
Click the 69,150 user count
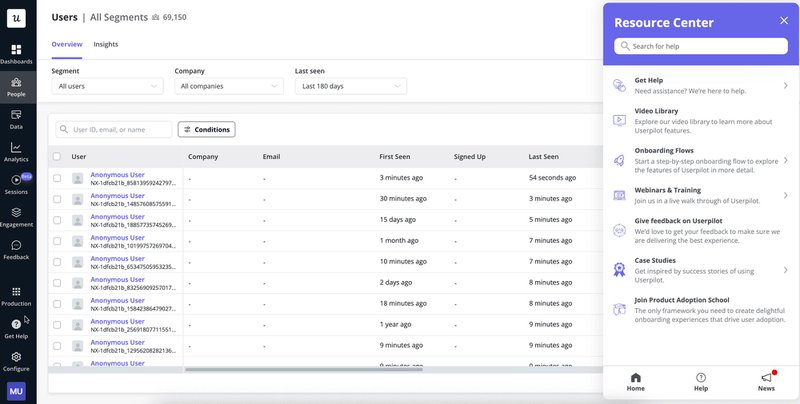coord(174,17)
